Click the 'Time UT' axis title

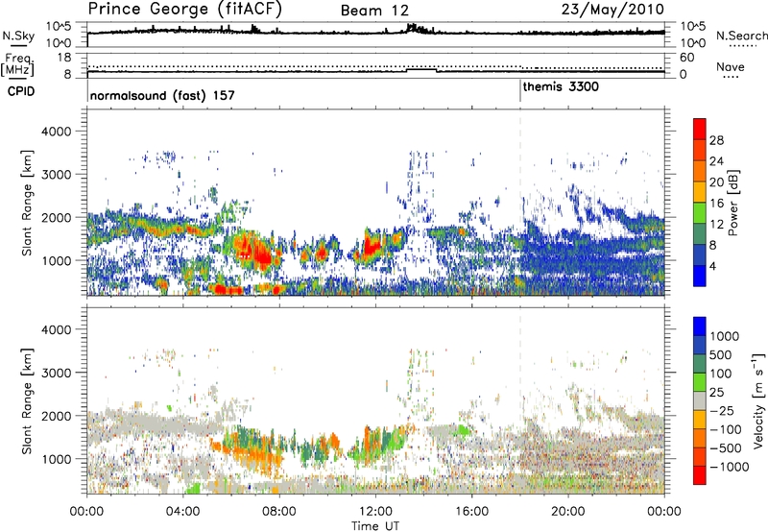(x=375, y=526)
